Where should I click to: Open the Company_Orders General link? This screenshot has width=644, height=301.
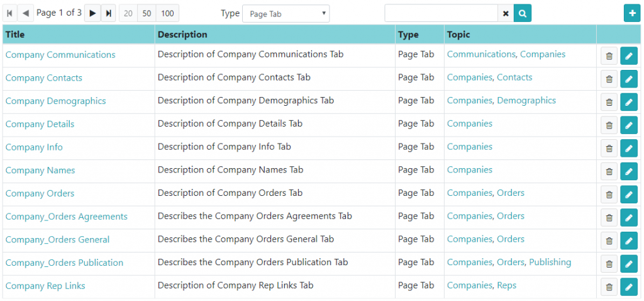[57, 239]
